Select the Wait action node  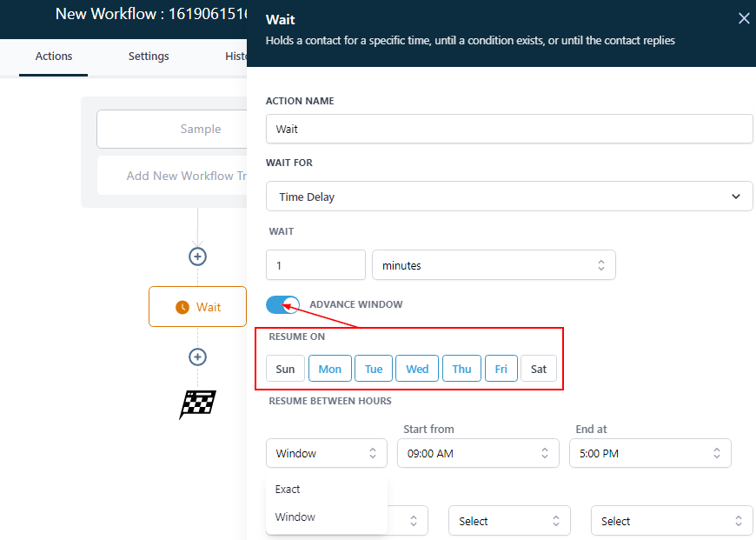[x=197, y=307]
